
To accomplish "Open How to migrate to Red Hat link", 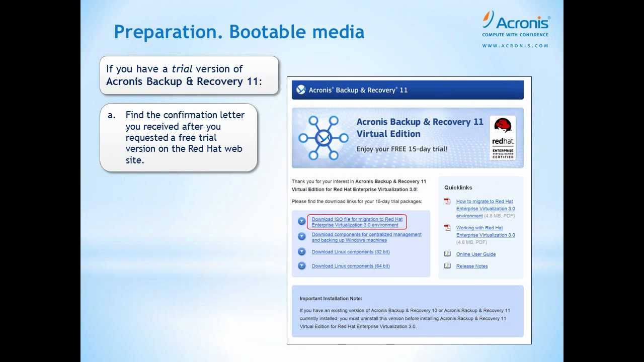I will click(x=485, y=209).
